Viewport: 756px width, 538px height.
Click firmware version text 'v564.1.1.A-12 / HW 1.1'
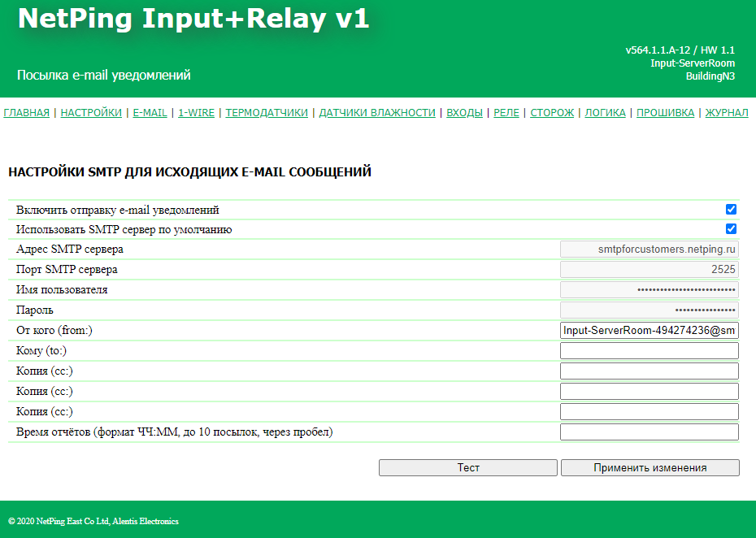tap(680, 50)
